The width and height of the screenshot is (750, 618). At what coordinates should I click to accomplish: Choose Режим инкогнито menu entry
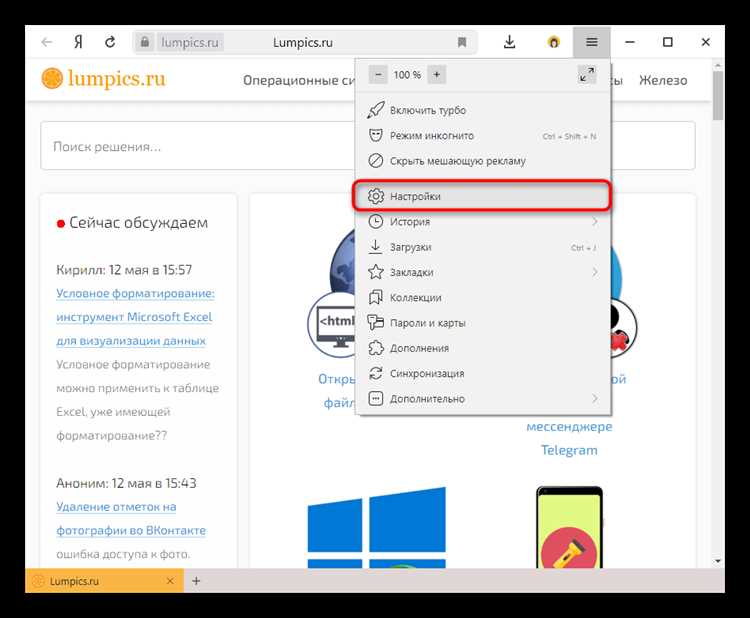[483, 136]
